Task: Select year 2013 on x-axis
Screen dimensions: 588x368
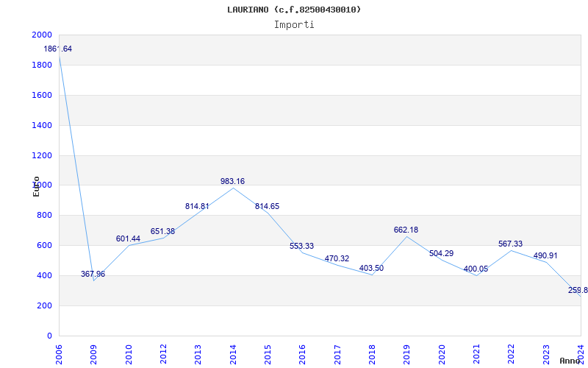Action: click(x=198, y=354)
